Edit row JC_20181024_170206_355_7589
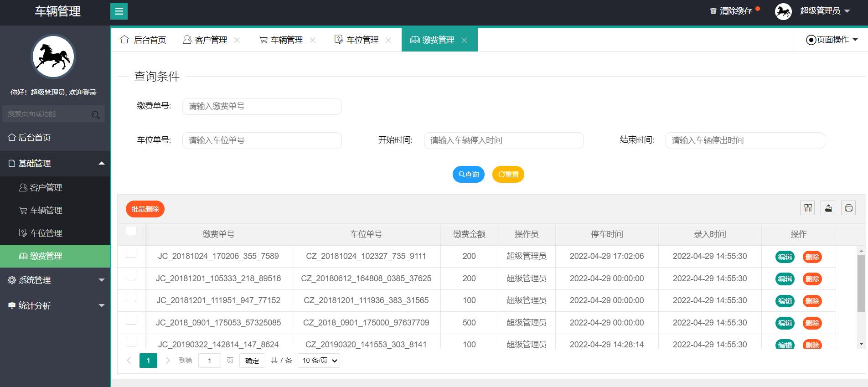This screenshot has height=387, width=868. [x=785, y=257]
